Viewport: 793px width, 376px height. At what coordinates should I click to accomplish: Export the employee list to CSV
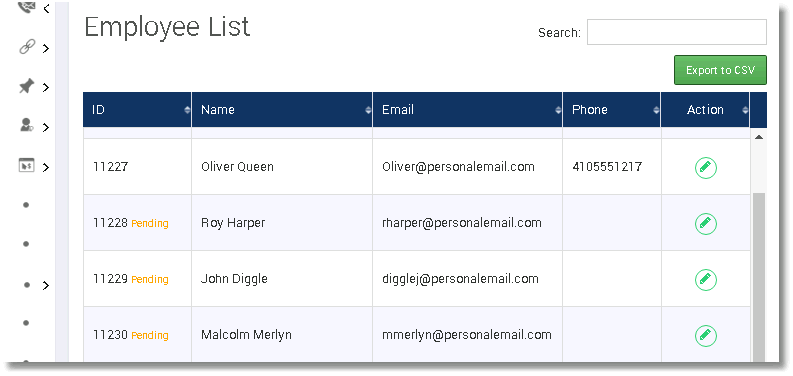pos(720,70)
